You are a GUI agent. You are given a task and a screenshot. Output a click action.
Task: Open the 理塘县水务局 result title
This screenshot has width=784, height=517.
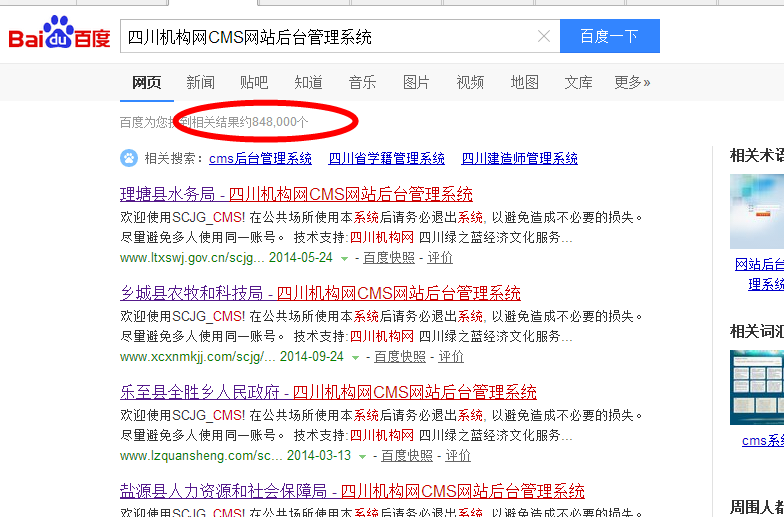(x=296, y=194)
